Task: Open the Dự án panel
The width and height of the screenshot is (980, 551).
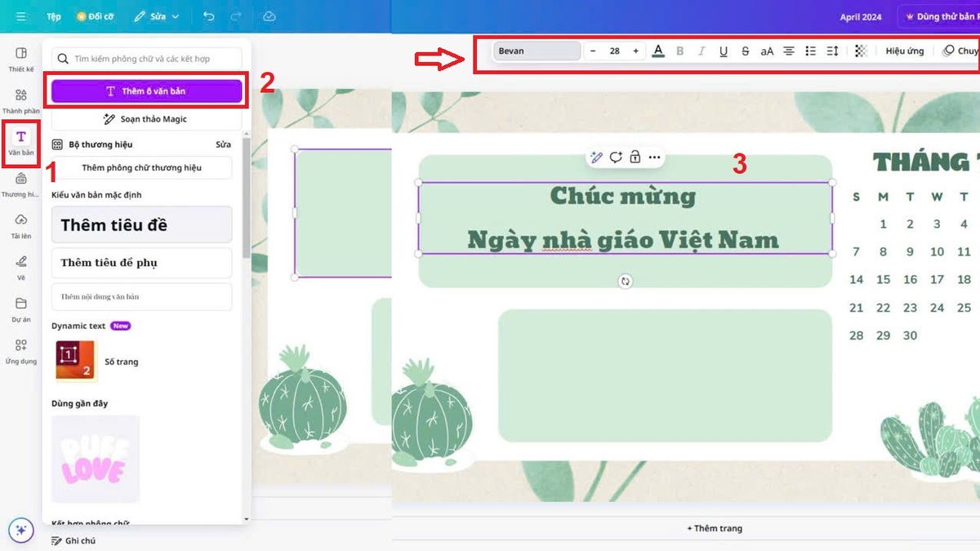Action: pyautogui.click(x=20, y=310)
